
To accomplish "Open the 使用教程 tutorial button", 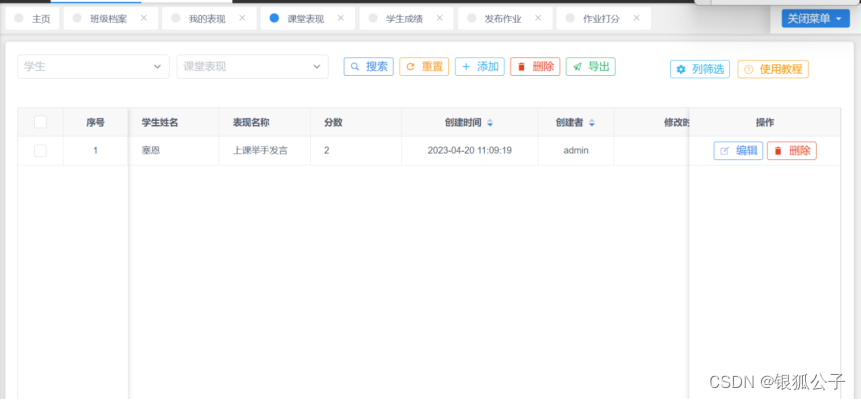I will coord(773,69).
